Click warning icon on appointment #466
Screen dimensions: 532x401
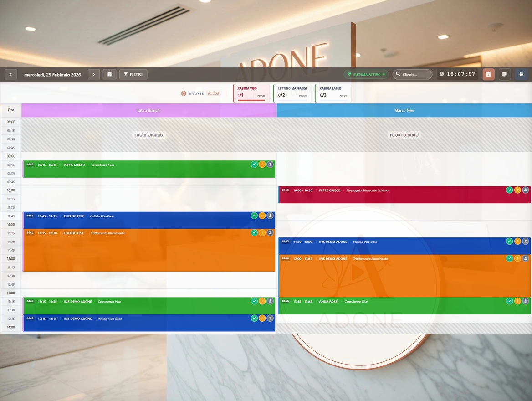click(517, 301)
